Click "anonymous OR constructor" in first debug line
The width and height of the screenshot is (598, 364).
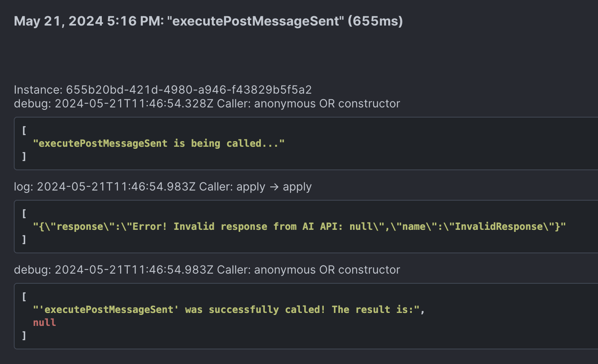coord(327,104)
